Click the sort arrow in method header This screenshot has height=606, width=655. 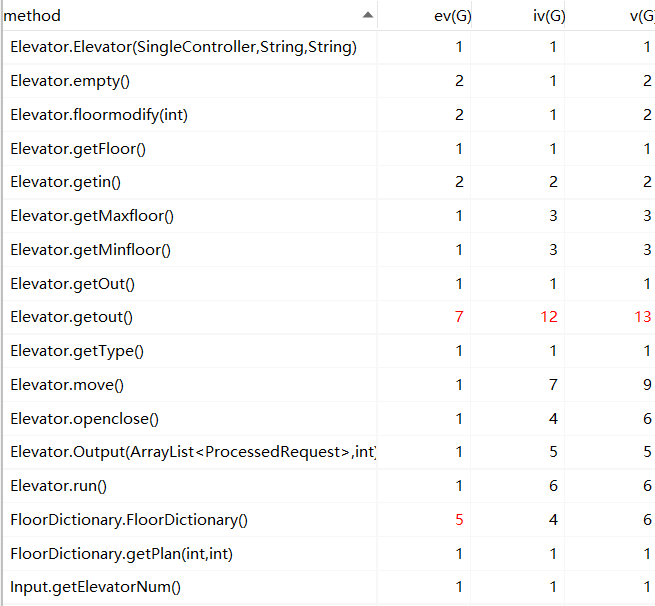[x=368, y=15]
